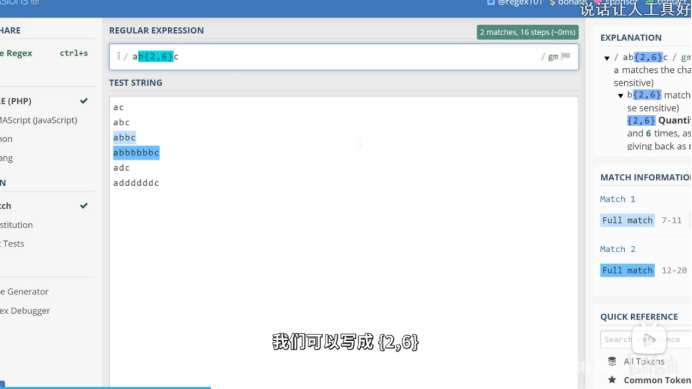Open the @regex101 Twitter link
Image resolution: width=692 pixels, height=389 pixels.
click(x=515, y=3)
